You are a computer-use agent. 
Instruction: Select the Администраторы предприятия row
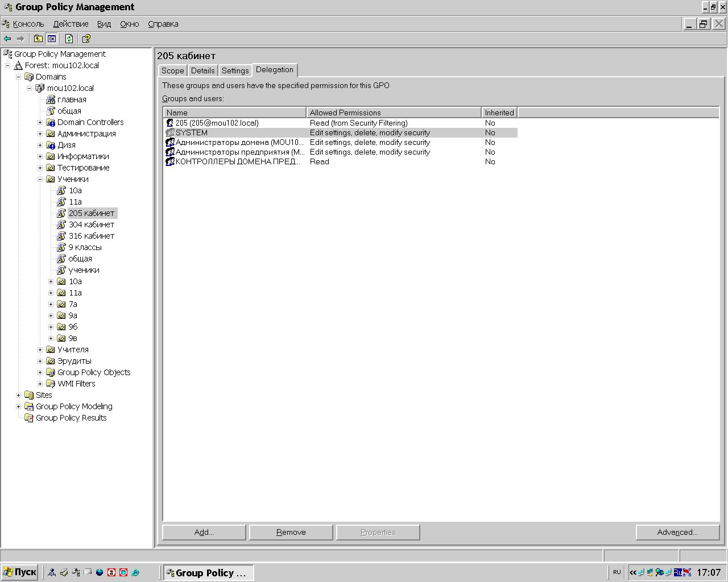(x=340, y=152)
